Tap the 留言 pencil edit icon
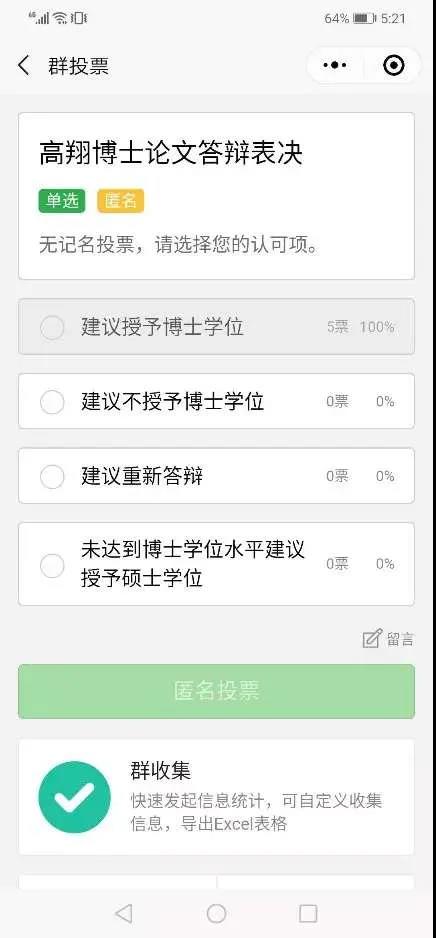436x938 pixels. (372, 639)
